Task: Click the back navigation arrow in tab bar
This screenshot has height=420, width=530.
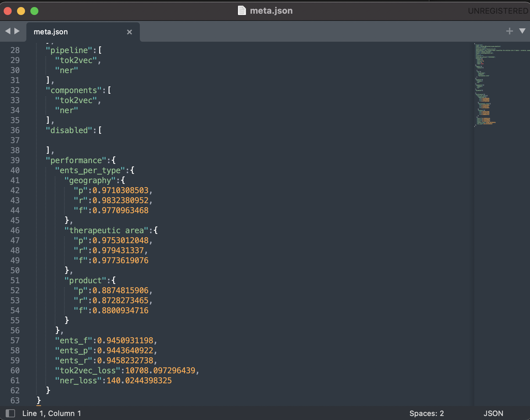Action: pos(8,31)
